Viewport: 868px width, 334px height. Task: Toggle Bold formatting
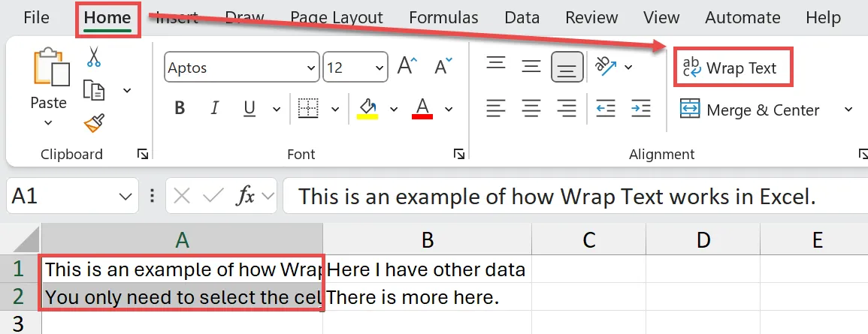point(180,108)
